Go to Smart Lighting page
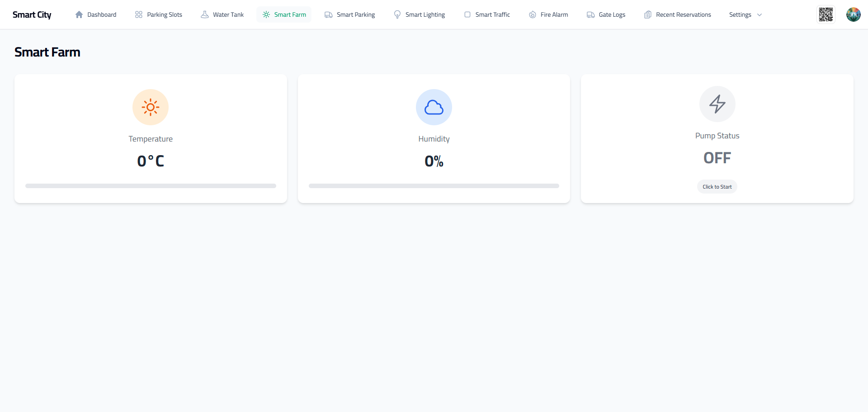The image size is (868, 412). click(x=420, y=14)
